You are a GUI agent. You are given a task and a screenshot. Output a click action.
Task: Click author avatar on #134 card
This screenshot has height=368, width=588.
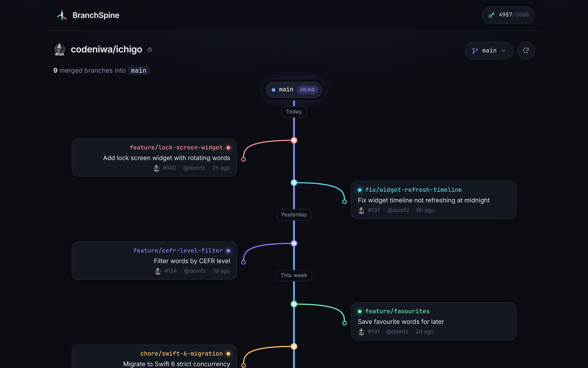click(x=158, y=271)
